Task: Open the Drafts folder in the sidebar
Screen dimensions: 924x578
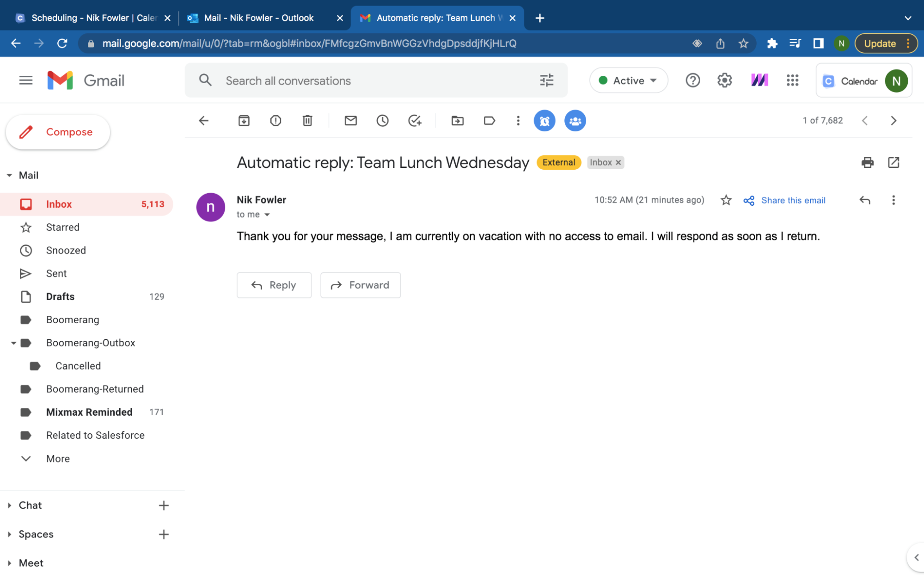Action: point(60,296)
